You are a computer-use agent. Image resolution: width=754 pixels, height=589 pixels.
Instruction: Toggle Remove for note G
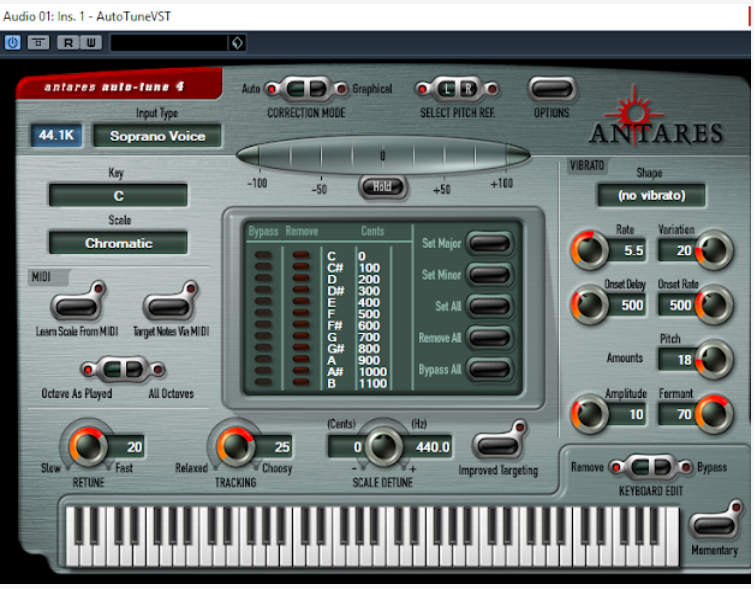pyautogui.click(x=301, y=336)
